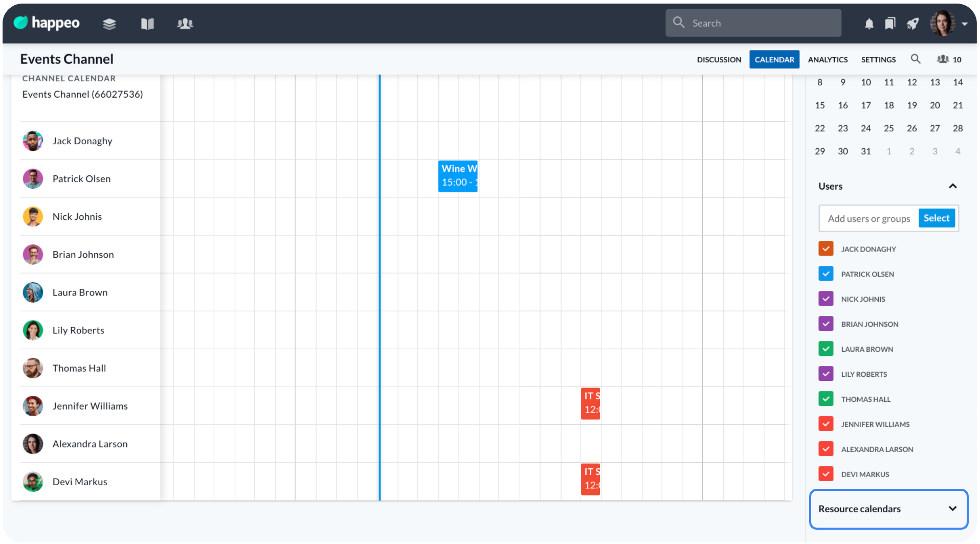
Task: Disable Devi Markus calendar checkbox
Action: (826, 474)
